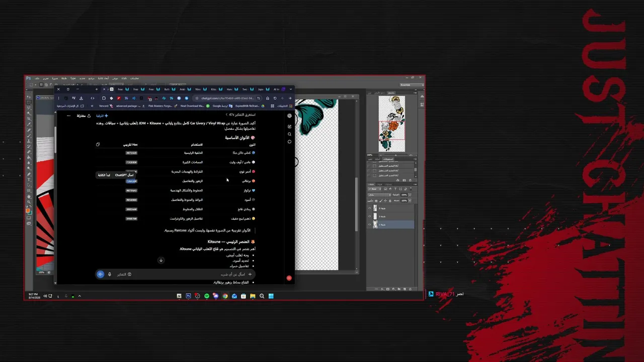Click the scroll-to-bottom arrow button in ChatGPT
Image resolution: width=644 pixels, height=362 pixels.
(161, 260)
